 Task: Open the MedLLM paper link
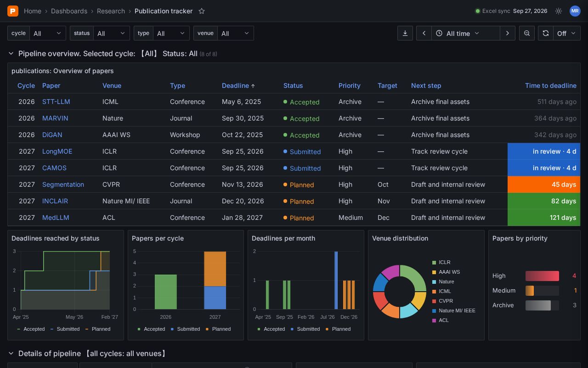tap(56, 218)
